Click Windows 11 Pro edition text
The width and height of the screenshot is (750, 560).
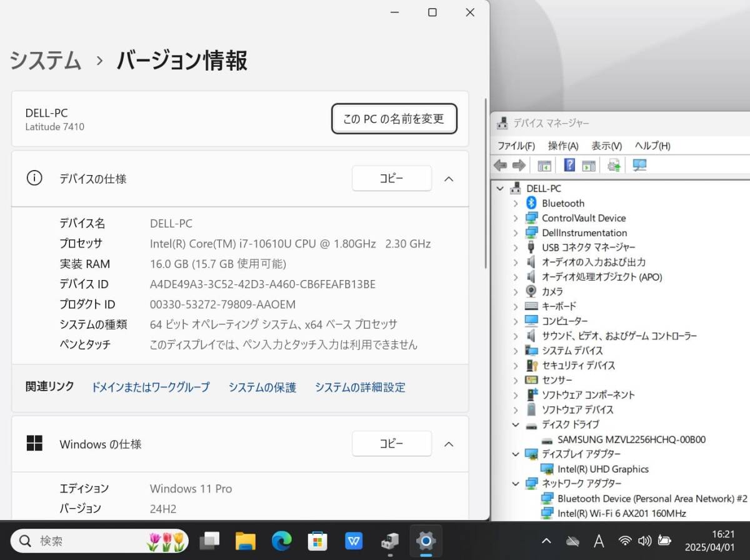191,489
